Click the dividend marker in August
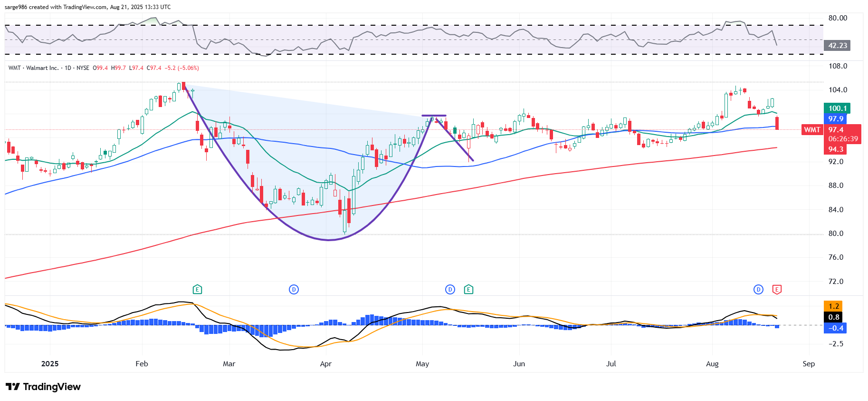 tap(758, 289)
